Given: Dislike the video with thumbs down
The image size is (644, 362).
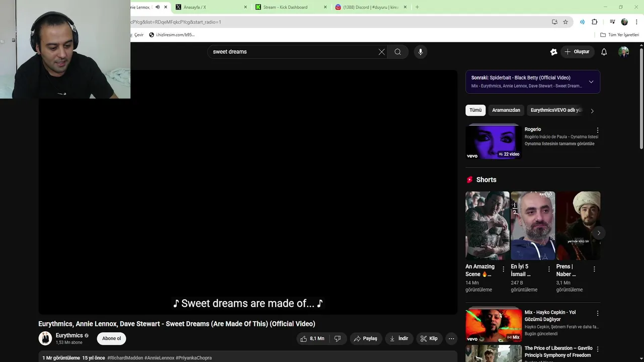Looking at the screenshot, I should click(338, 339).
